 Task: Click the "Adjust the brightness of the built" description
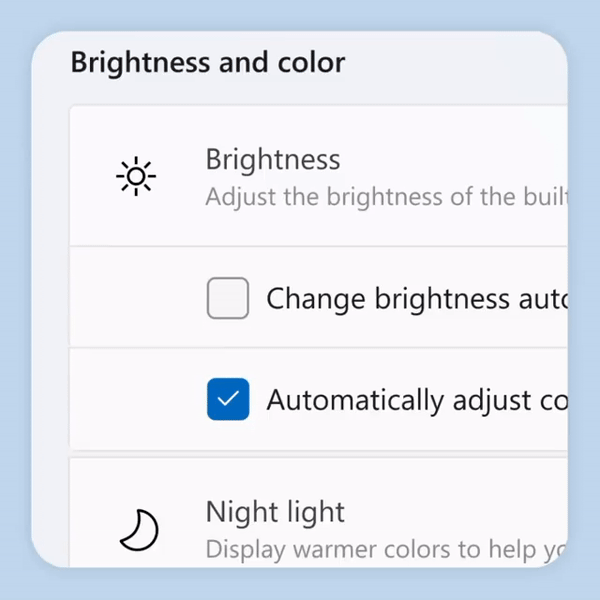point(385,195)
